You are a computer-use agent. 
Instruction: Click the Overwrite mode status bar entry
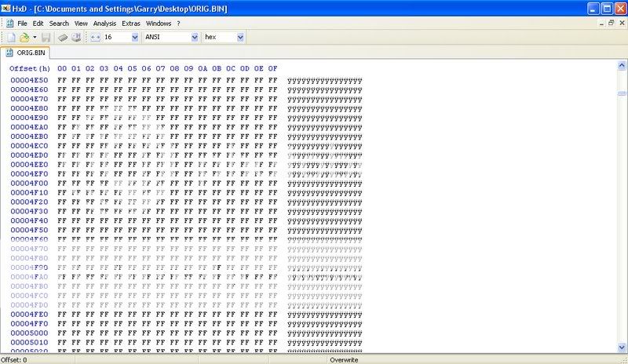pos(344,360)
